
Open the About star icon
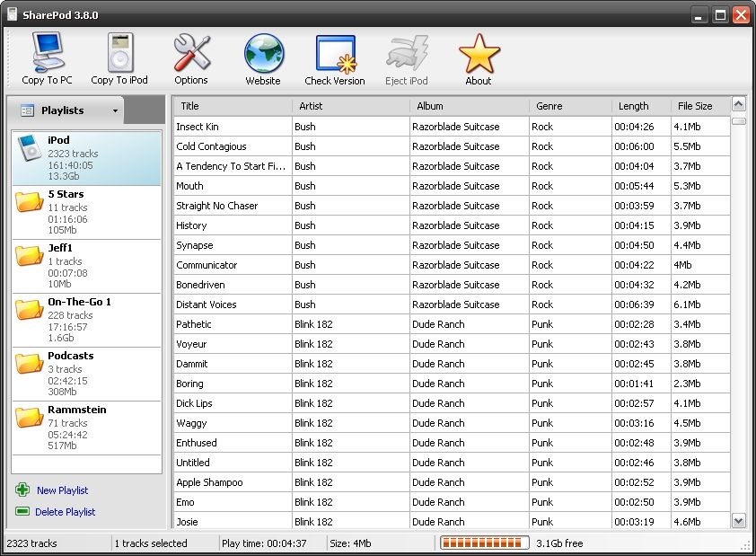pos(479,53)
